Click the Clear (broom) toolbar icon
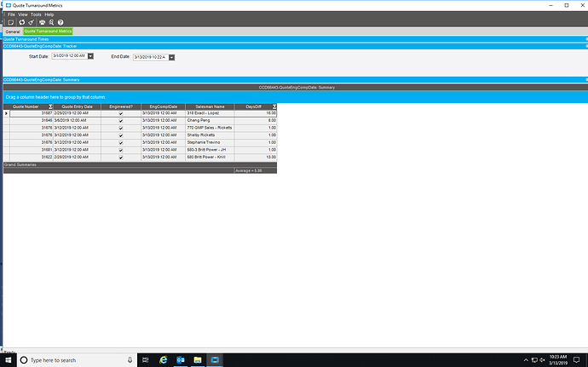Image resolution: width=588 pixels, height=367 pixels. tap(32, 22)
